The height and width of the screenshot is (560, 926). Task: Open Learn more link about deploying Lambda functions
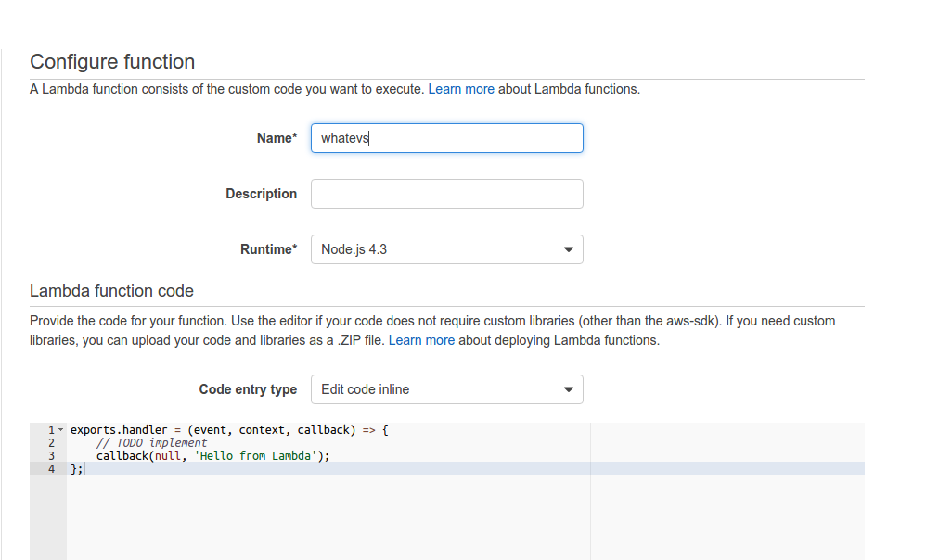pyautogui.click(x=421, y=340)
